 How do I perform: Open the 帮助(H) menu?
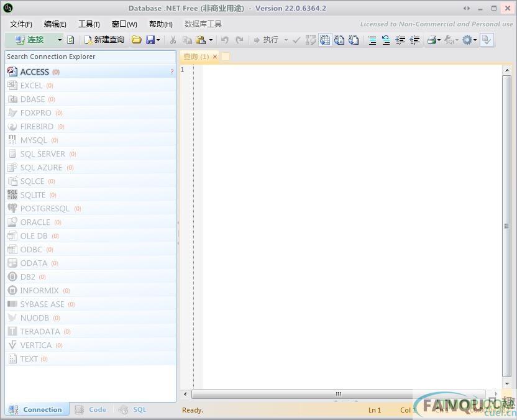click(x=160, y=24)
